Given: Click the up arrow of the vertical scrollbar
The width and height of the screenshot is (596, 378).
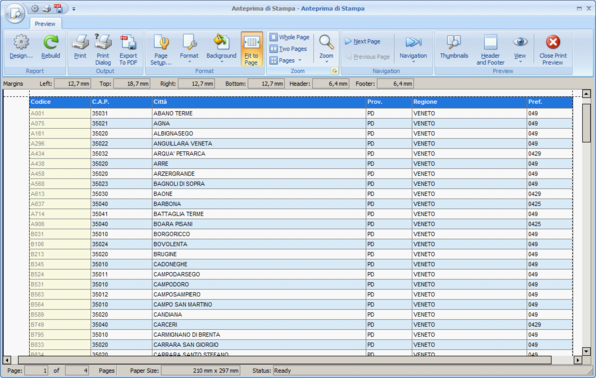Looking at the screenshot, I should [x=586, y=94].
